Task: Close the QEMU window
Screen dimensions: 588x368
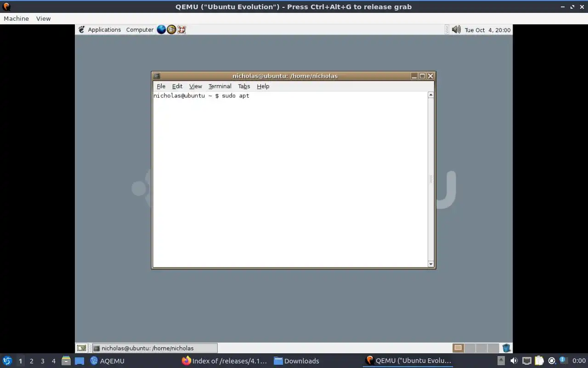Action: point(582,7)
